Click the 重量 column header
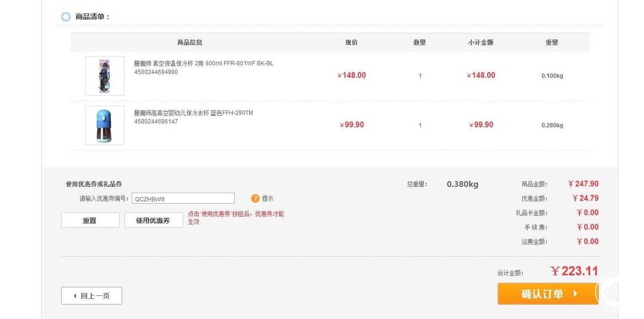This screenshot has width=644, height=319. pyautogui.click(x=552, y=43)
